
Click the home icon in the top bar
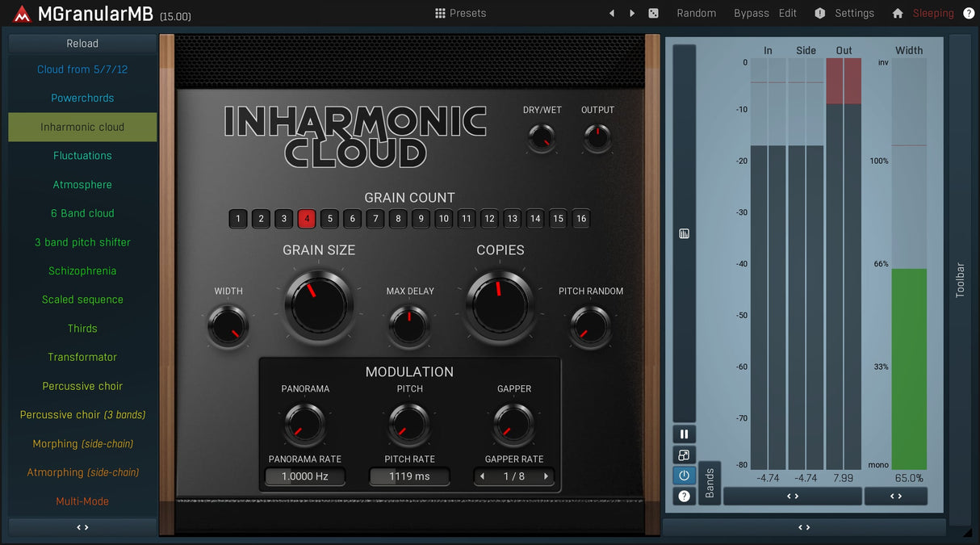pos(897,14)
